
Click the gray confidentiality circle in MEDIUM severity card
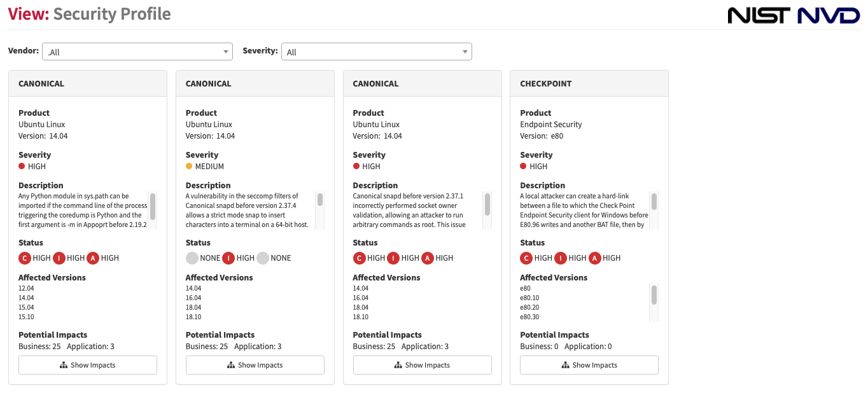coord(192,258)
